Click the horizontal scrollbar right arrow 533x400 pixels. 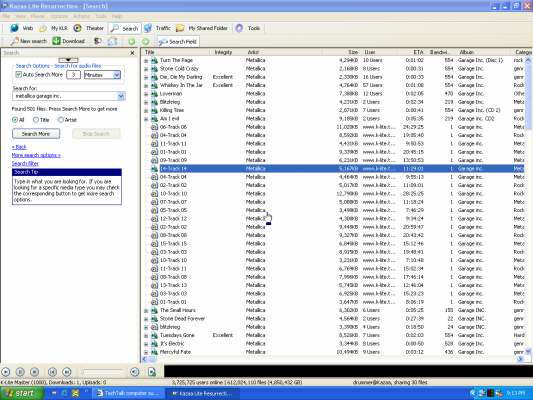tap(520, 359)
